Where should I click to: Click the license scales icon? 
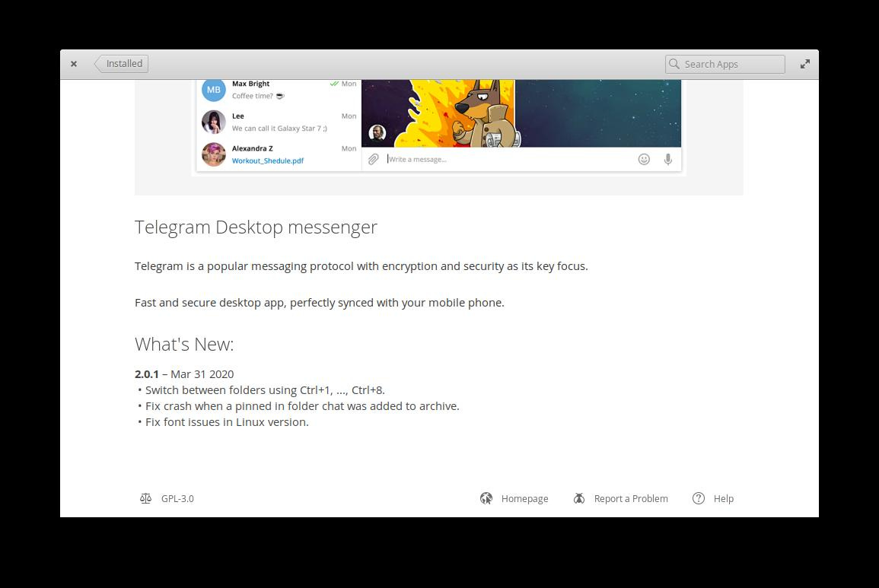click(x=146, y=498)
